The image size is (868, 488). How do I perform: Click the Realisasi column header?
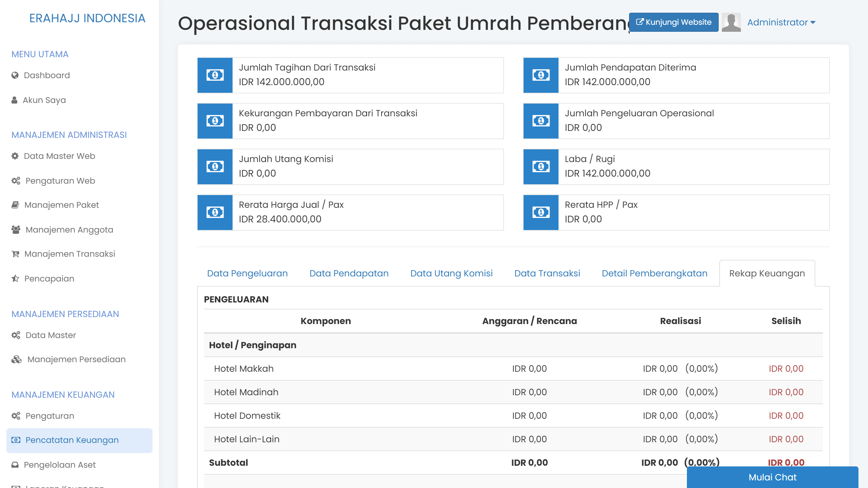[x=680, y=321]
